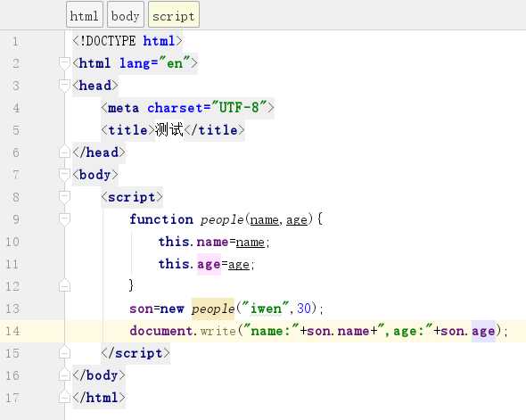This screenshot has width=526, height=420.
Task: Click highlighted age property on line 11
Action: pos(209,264)
